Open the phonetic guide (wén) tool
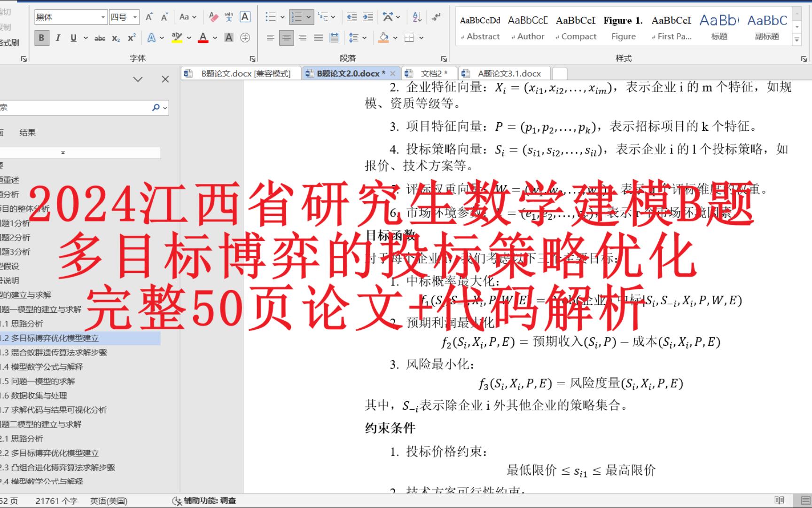This screenshot has width=812, height=508. 229,17
